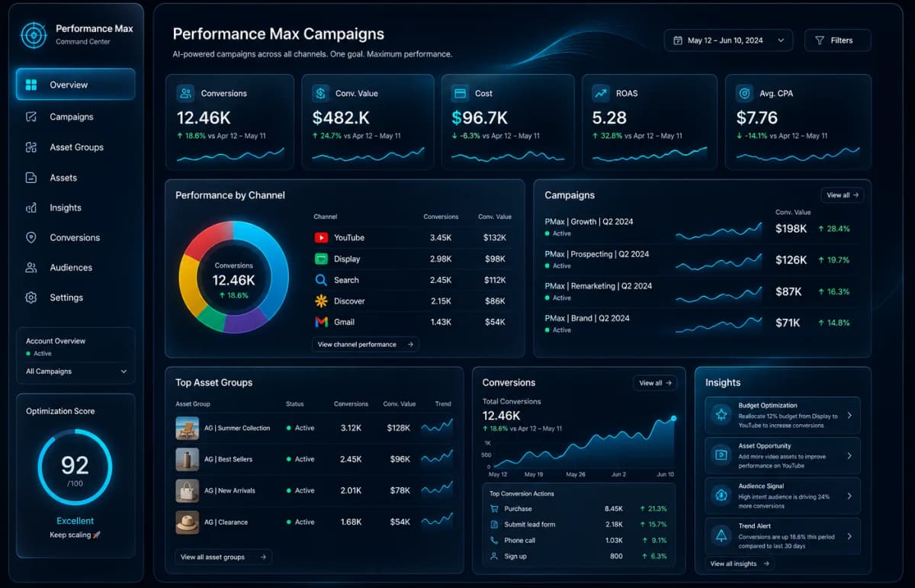Expand the Audience Signal insight chevron

[849, 496]
